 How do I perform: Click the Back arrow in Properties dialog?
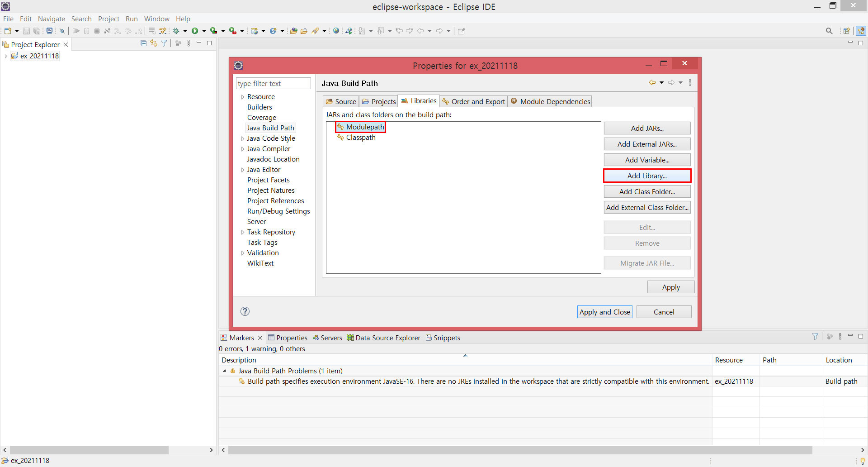click(x=652, y=82)
